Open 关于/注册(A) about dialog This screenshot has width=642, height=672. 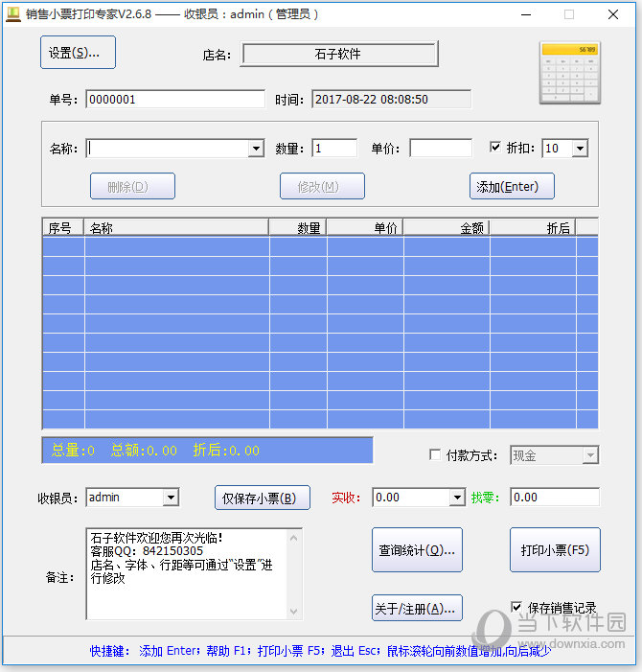pyautogui.click(x=417, y=608)
